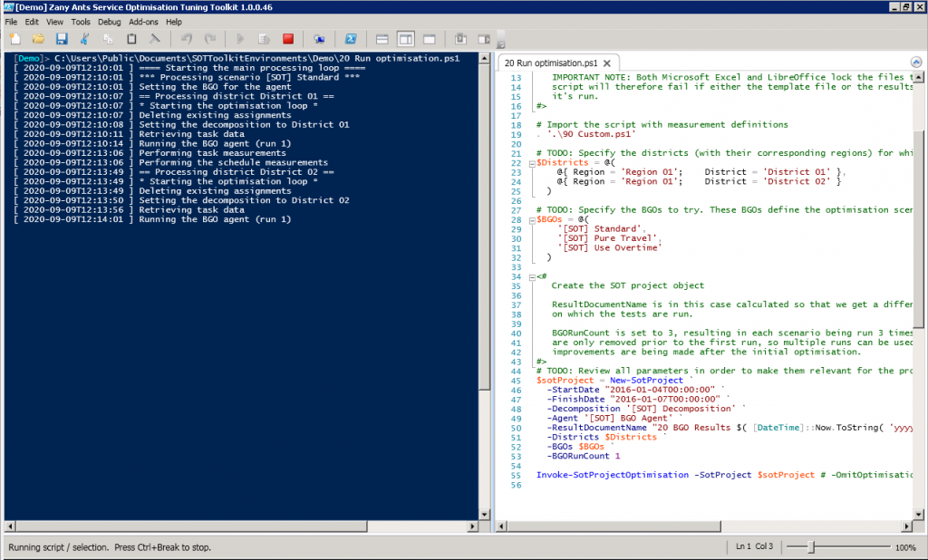Click the "'[SOT] Pure Travel'" string on line 30
Image resolution: width=928 pixels, height=560 pixels.
tap(607, 238)
